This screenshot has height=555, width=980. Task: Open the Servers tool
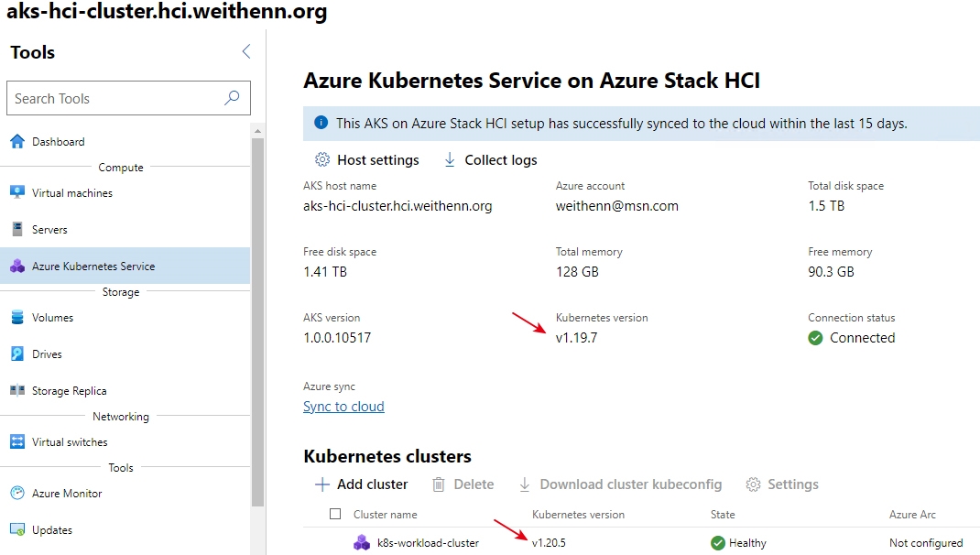point(125,229)
